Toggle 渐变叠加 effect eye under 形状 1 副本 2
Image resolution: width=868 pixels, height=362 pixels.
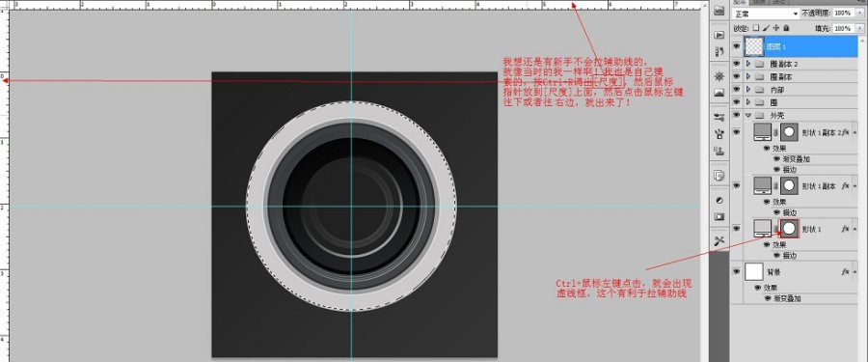tap(777, 158)
